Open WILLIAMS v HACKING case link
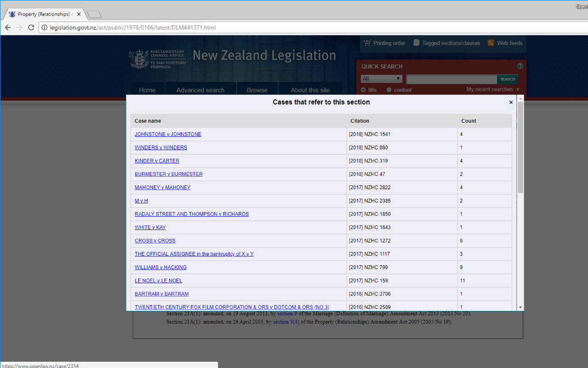588x368 pixels. [x=160, y=268]
